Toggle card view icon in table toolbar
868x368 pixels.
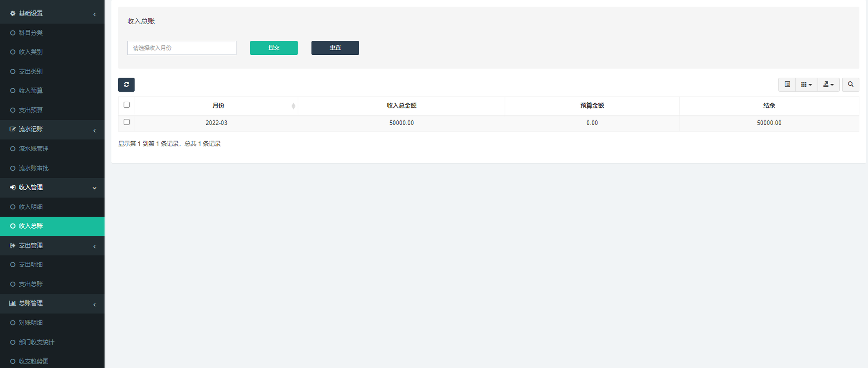787,85
